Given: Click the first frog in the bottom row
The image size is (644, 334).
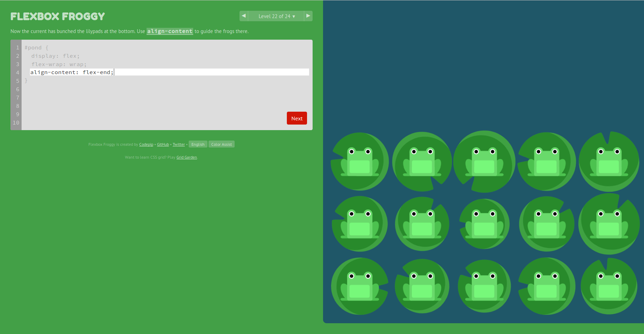Looking at the screenshot, I should click(x=360, y=287).
